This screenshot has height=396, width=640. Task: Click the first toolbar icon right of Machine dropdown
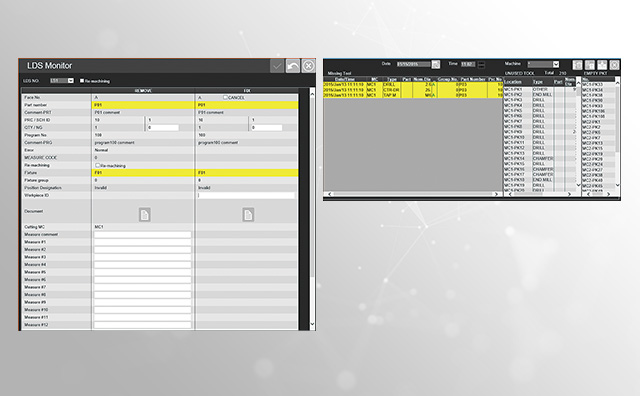[577, 65]
